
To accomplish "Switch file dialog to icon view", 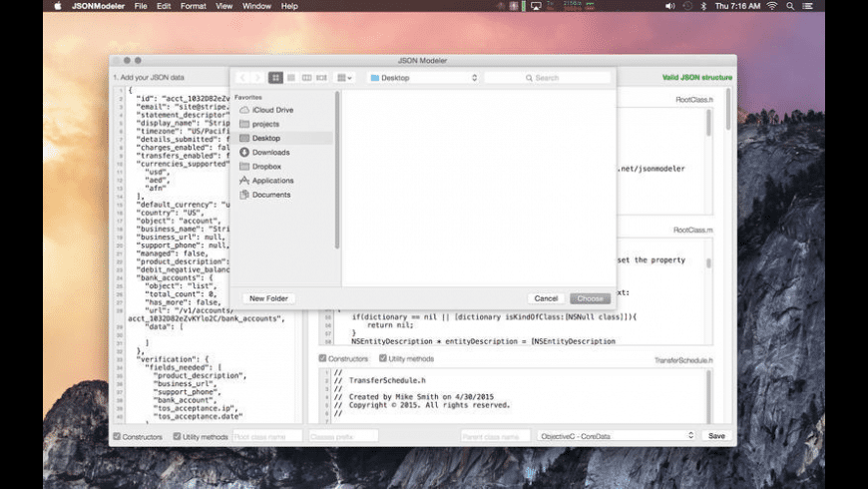I will (x=275, y=78).
